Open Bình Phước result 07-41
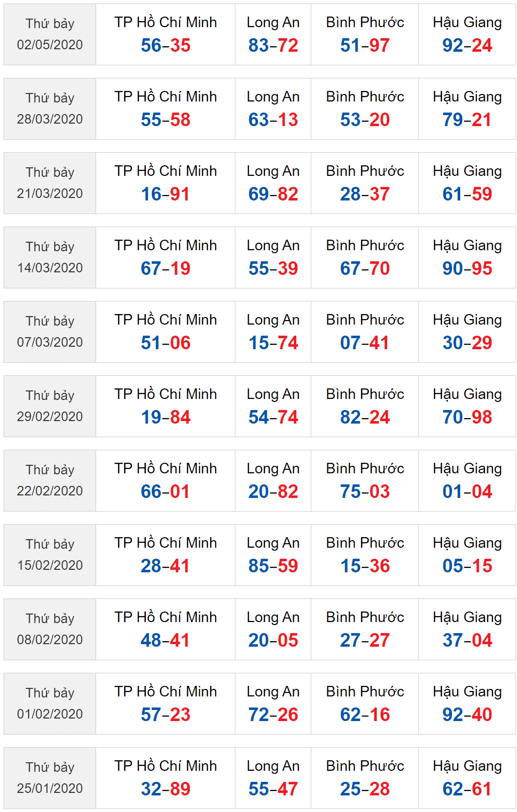 coord(365,343)
